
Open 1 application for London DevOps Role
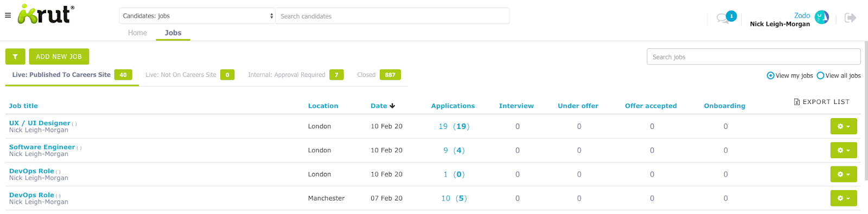coord(446,174)
